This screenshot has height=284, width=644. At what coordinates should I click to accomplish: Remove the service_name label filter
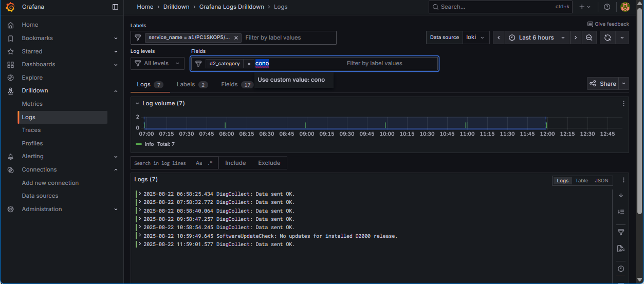click(x=236, y=37)
